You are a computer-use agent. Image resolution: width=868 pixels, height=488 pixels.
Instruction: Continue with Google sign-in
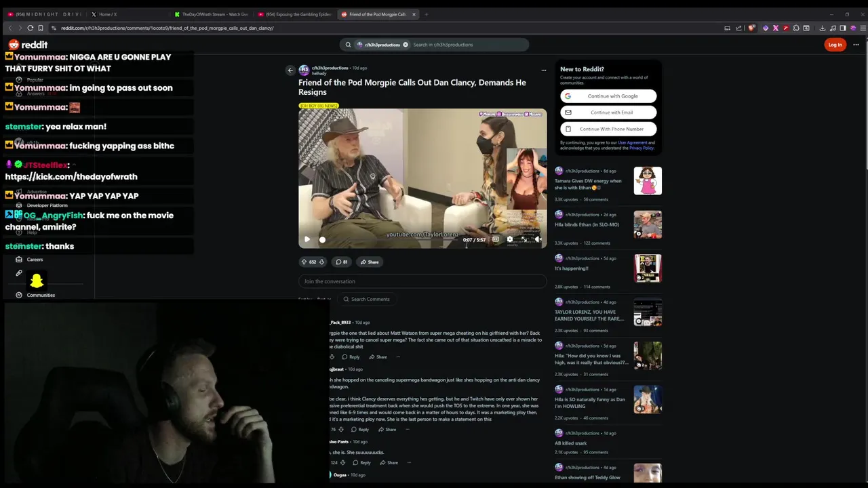pos(608,96)
